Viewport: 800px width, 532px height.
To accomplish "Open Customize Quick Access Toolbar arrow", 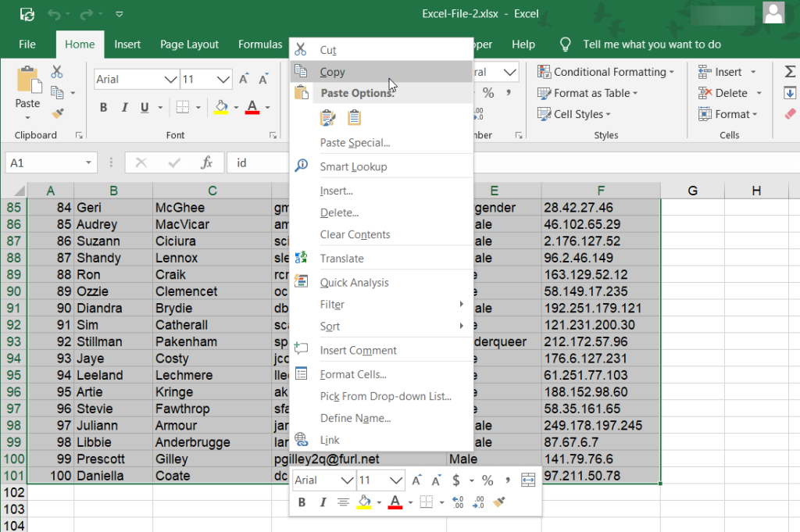I will [120, 14].
